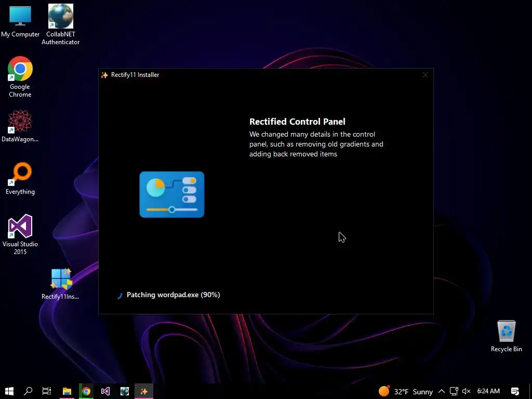Switch to CollabNET globe app on taskbar
The image size is (532, 399).
125,391
